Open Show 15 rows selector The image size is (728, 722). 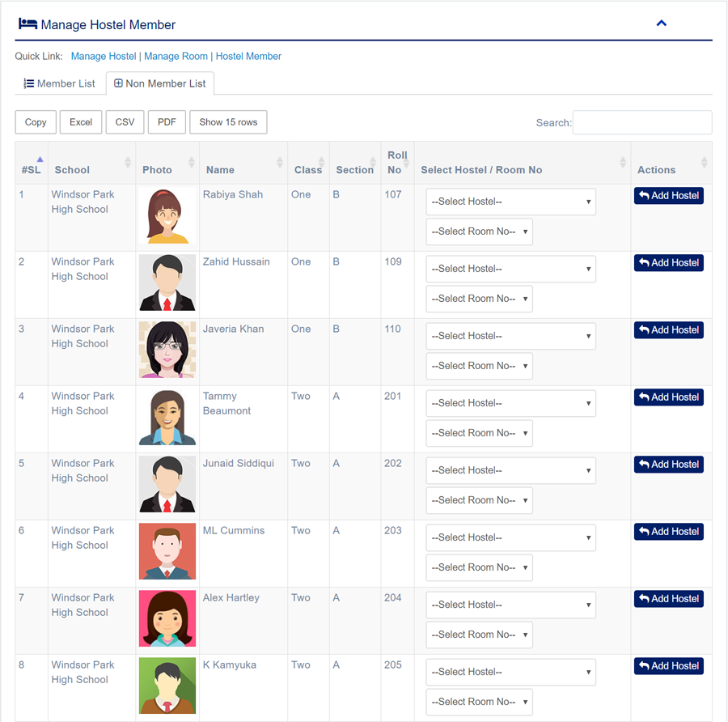pos(228,122)
